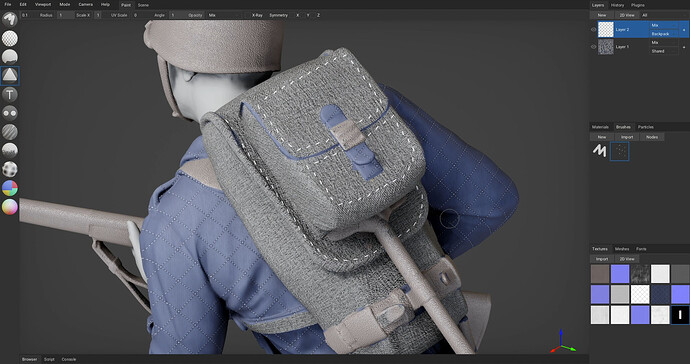
Task: Select the Particle tool in left toolbar
Action: click(10, 151)
